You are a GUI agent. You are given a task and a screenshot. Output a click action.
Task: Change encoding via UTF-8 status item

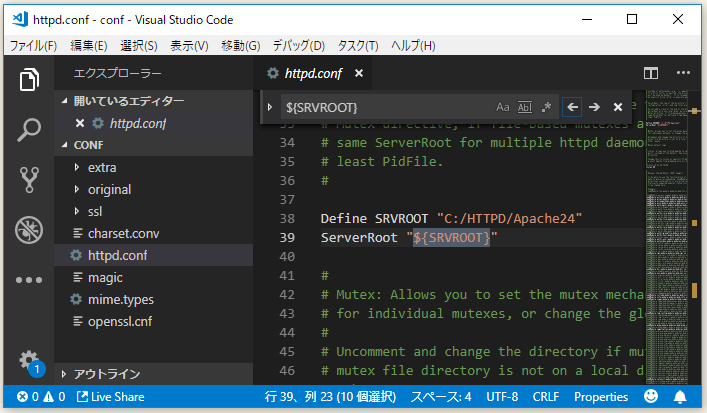coord(502,397)
